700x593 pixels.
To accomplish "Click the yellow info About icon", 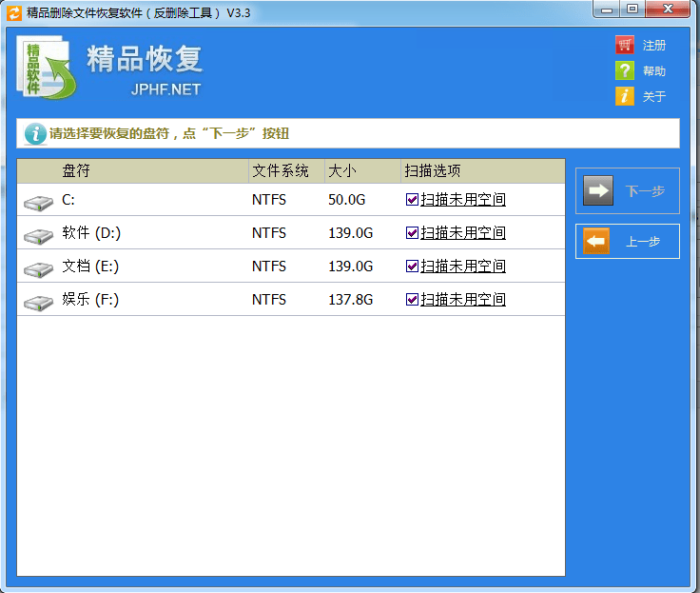I will [624, 96].
